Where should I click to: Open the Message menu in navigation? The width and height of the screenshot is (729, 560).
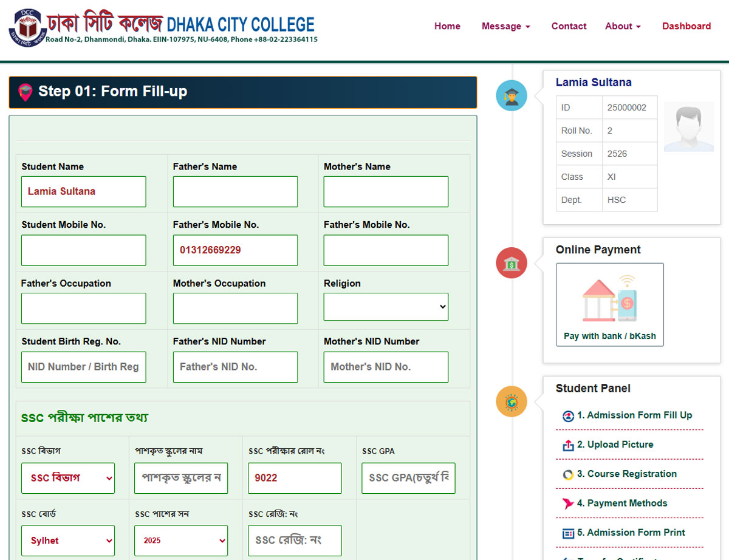[505, 26]
